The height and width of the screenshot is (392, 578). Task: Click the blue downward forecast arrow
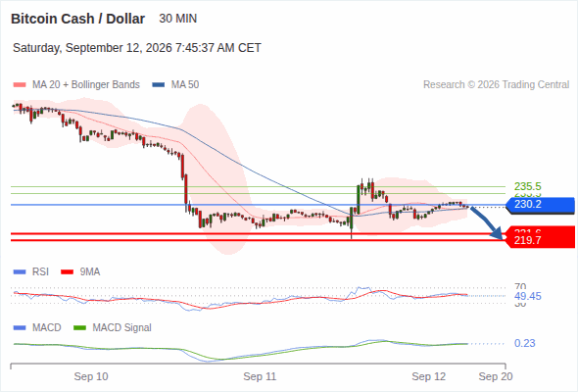487,222
